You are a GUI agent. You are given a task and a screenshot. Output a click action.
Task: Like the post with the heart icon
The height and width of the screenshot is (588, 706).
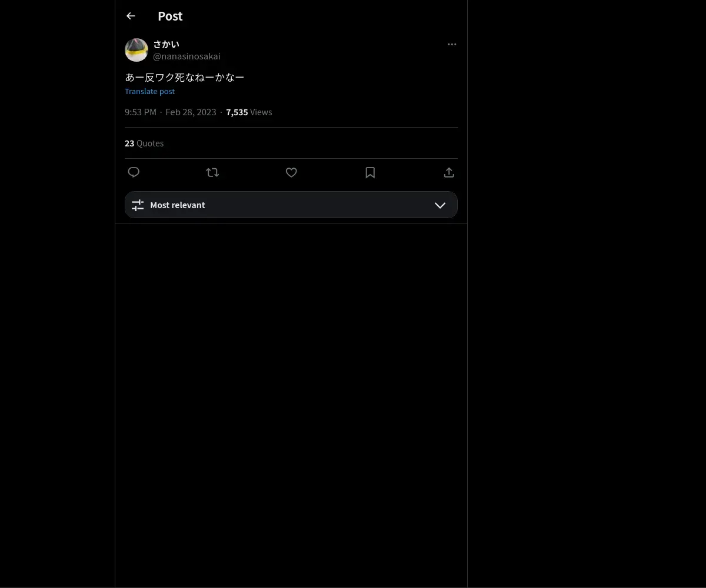[x=291, y=172]
